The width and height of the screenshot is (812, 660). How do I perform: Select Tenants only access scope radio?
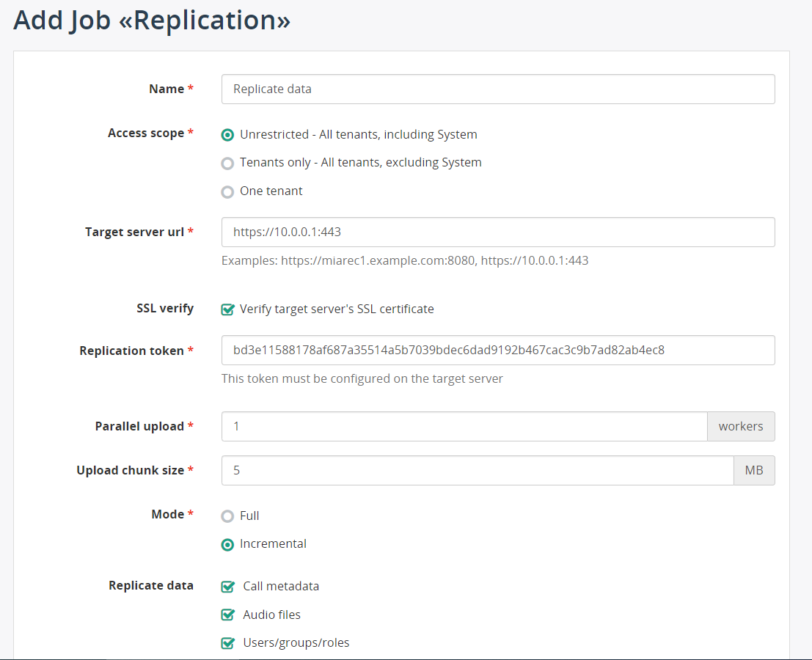227,164
